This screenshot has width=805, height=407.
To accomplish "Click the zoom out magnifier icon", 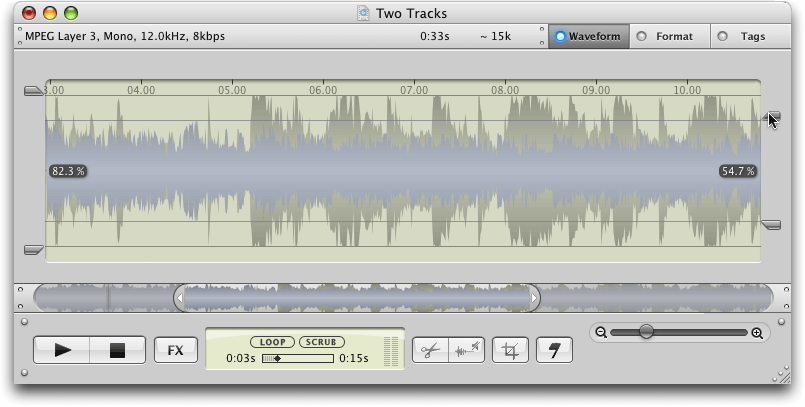I will 601,333.
